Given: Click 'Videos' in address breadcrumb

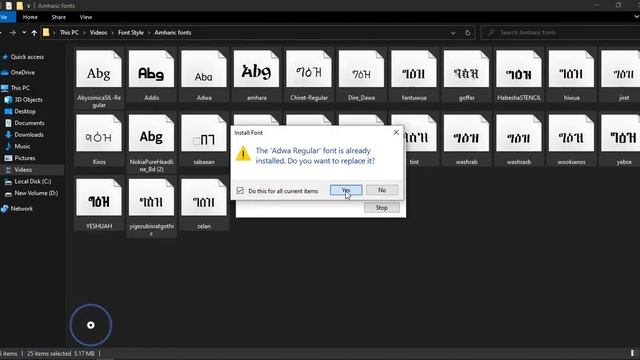Looking at the screenshot, I should [98, 33].
